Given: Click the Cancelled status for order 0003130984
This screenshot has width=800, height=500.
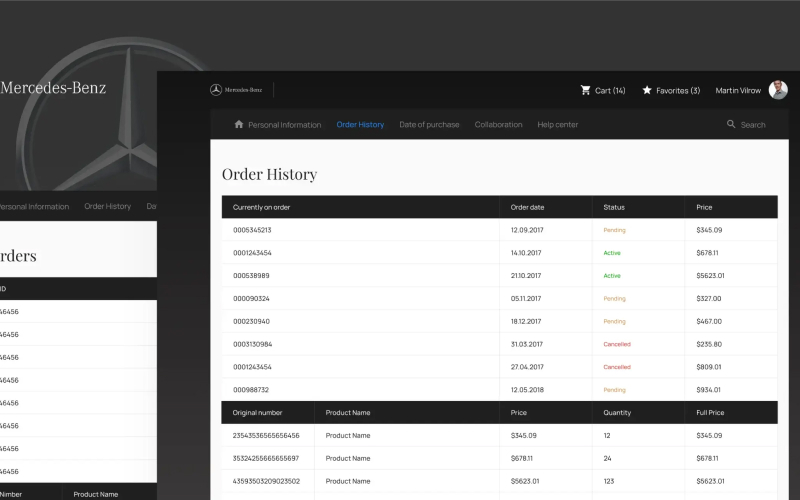Looking at the screenshot, I should (617, 344).
